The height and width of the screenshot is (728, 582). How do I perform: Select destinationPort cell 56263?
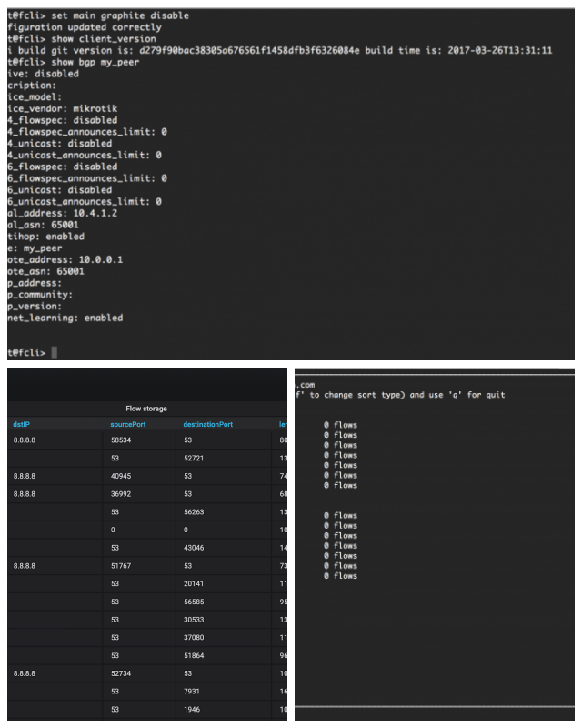tap(196, 512)
